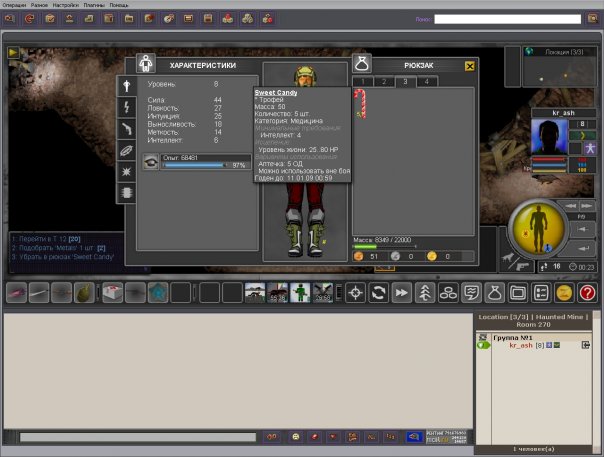Screen dimensions: 604x457
Task: Click the crosshair target icon in action bar
Action: point(355,292)
